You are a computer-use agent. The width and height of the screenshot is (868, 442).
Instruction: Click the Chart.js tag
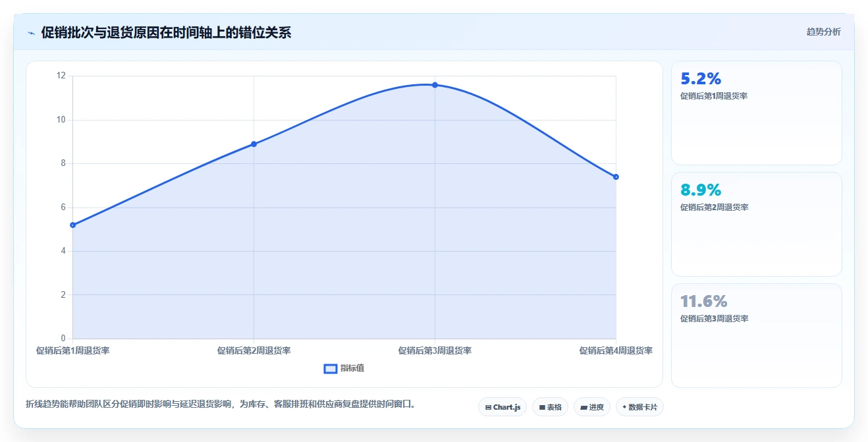click(502, 407)
